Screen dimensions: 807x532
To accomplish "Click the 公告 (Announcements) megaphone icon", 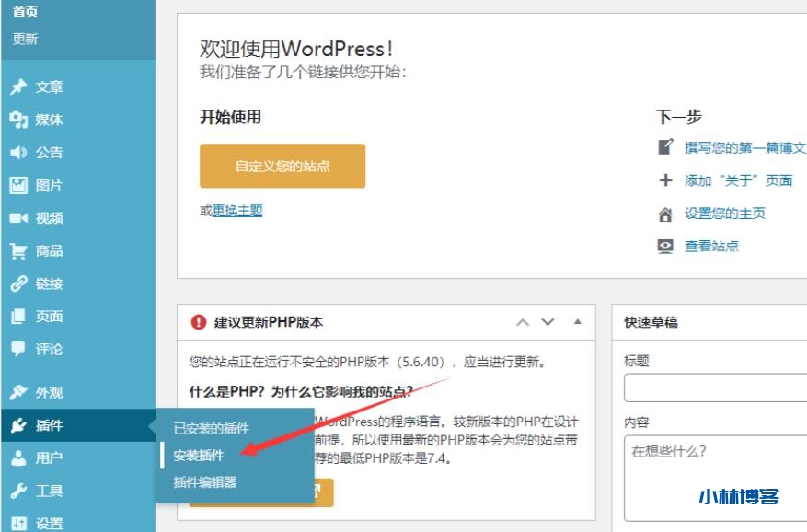I will point(20,153).
